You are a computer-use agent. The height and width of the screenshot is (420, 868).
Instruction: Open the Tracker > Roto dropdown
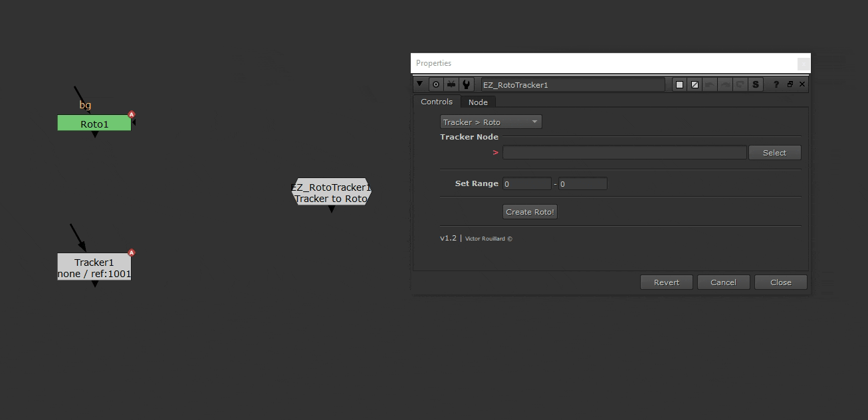pos(490,122)
